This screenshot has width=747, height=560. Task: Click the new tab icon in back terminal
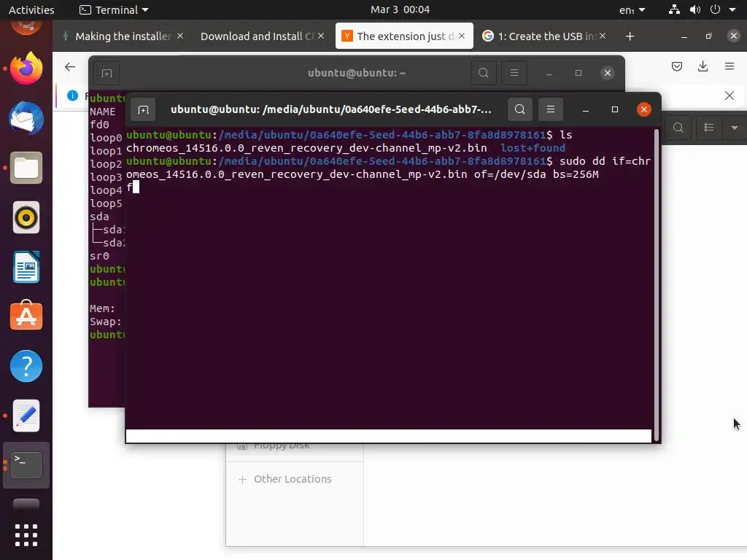pos(107,73)
